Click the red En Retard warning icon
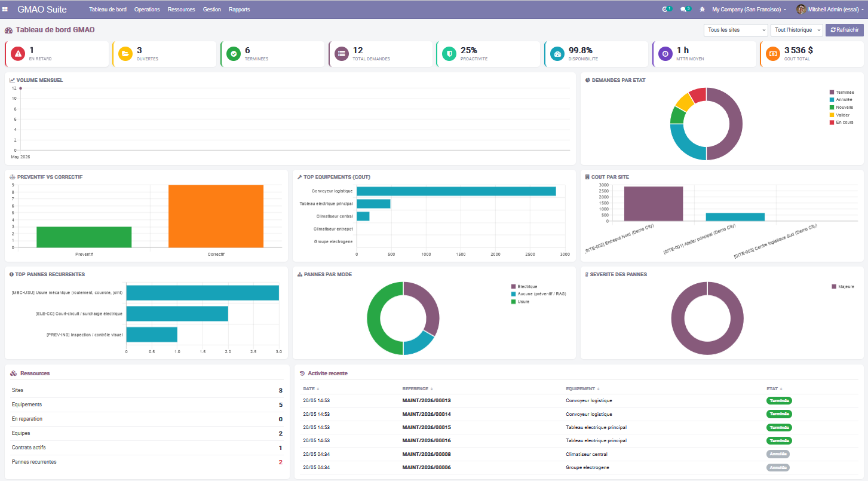868x481 pixels. click(x=19, y=54)
